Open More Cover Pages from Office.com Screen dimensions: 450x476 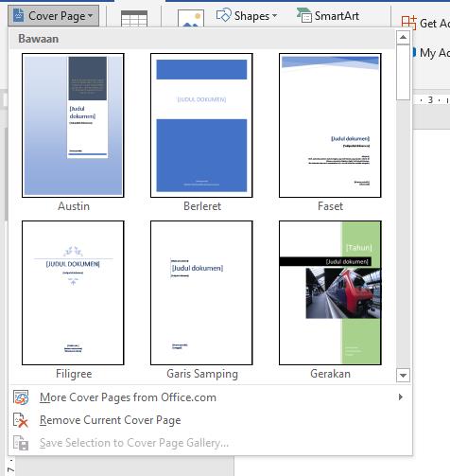[210, 397]
